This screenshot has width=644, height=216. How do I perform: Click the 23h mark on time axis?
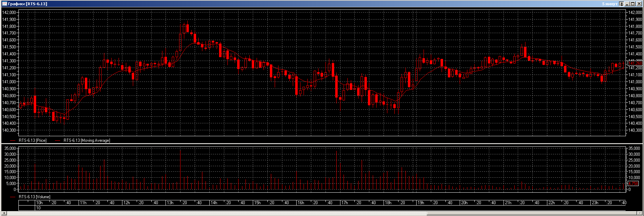(595, 203)
